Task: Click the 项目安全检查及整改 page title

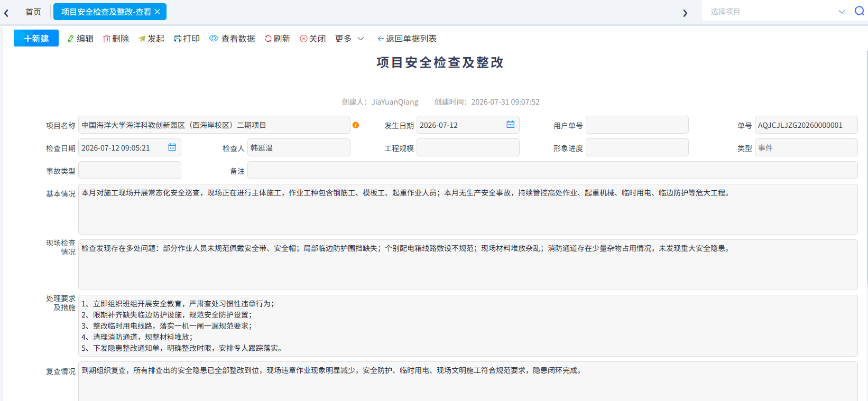Action: coord(440,62)
